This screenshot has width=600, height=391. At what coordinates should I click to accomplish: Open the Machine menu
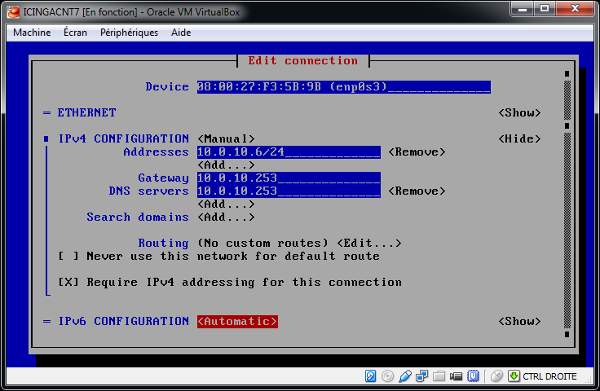(x=32, y=33)
